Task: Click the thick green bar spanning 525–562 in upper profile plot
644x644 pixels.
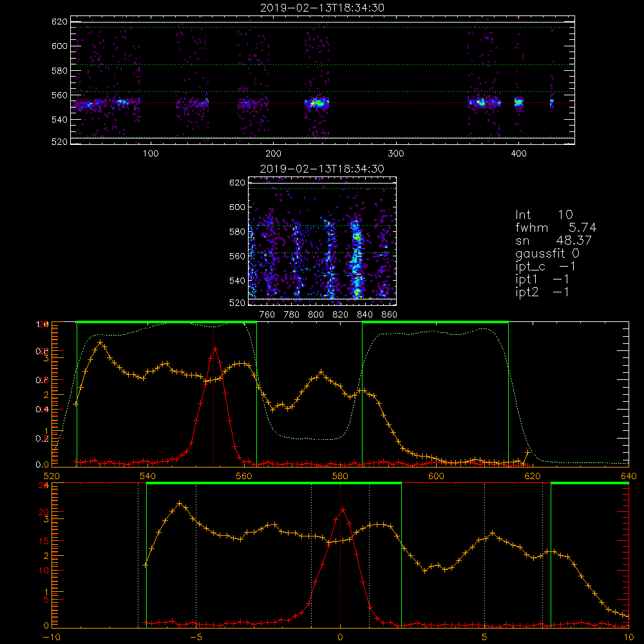Action: tap(167, 323)
